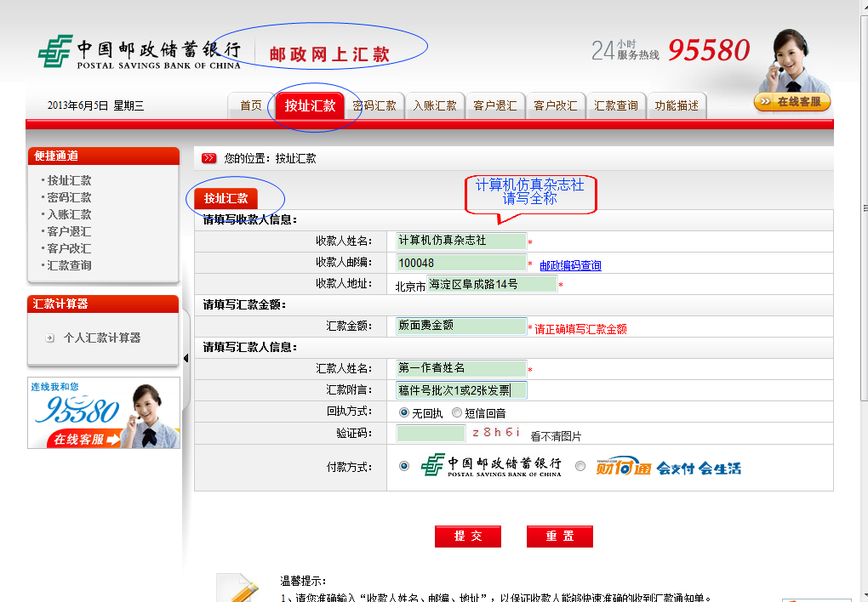Click the 汇款附言 input field
This screenshot has height=602, width=868.
pos(461,390)
